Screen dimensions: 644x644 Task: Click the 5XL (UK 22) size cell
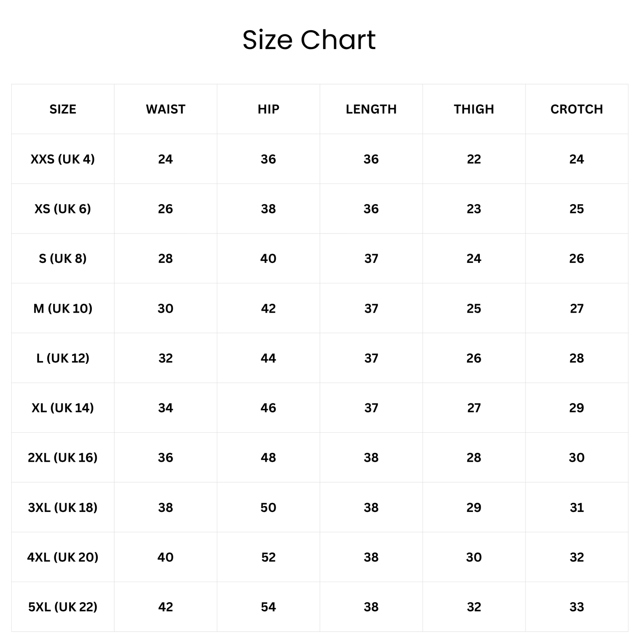point(63,607)
